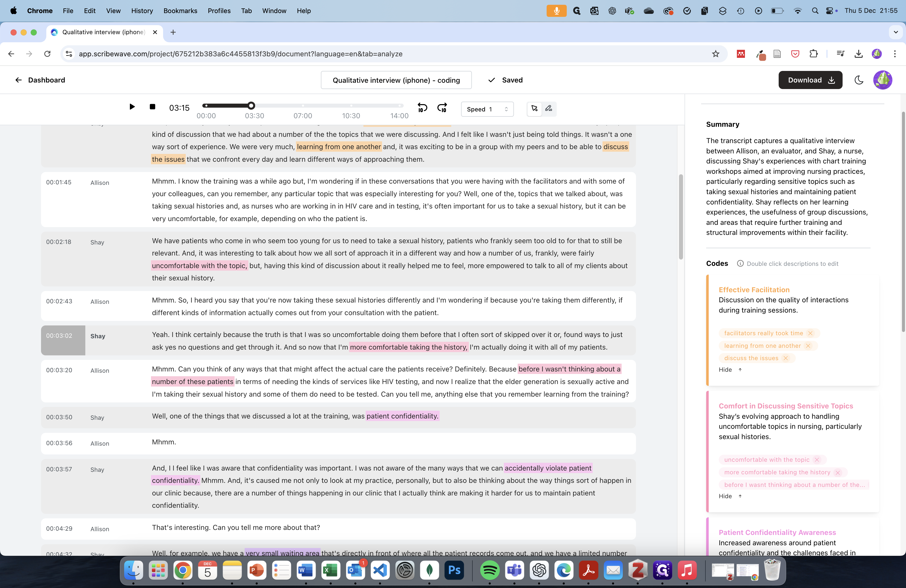Image resolution: width=906 pixels, height=588 pixels.
Task: Open Pocket extension icon
Action: pos(795,54)
